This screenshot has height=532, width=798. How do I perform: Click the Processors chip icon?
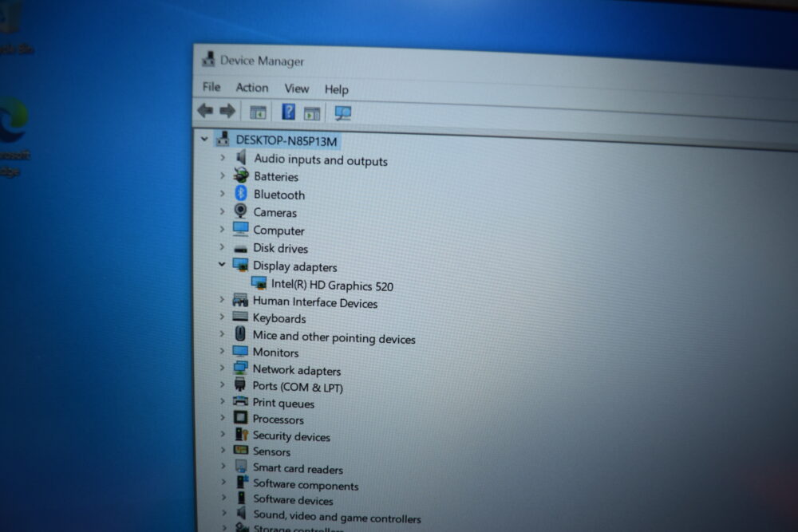(x=240, y=418)
